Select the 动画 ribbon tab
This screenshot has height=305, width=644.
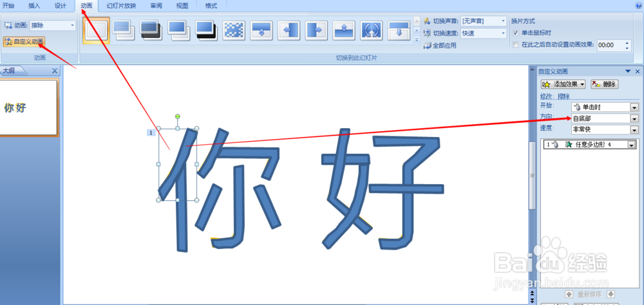(x=87, y=6)
